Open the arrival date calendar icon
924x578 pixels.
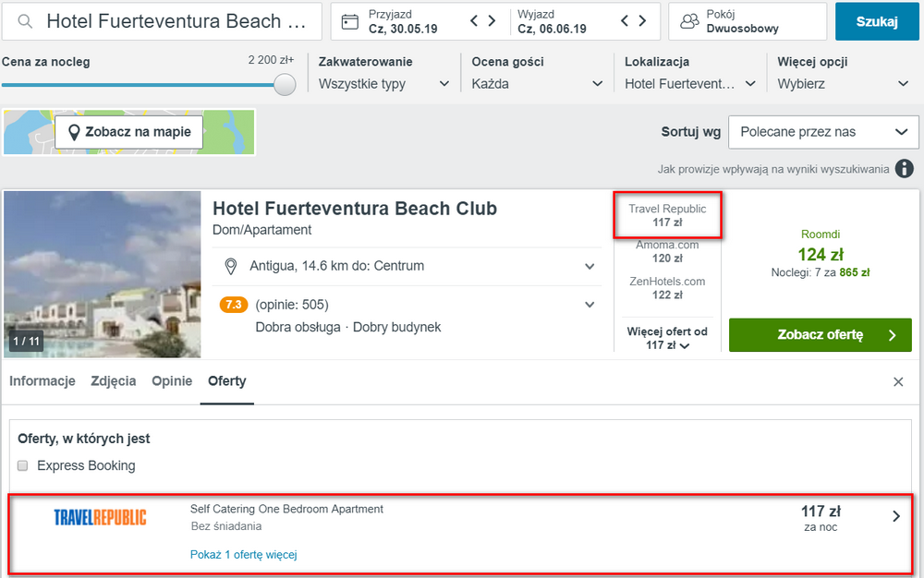[350, 22]
